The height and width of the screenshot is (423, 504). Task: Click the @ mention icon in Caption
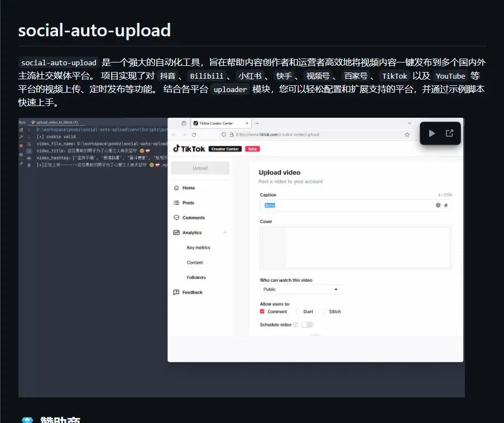(438, 205)
